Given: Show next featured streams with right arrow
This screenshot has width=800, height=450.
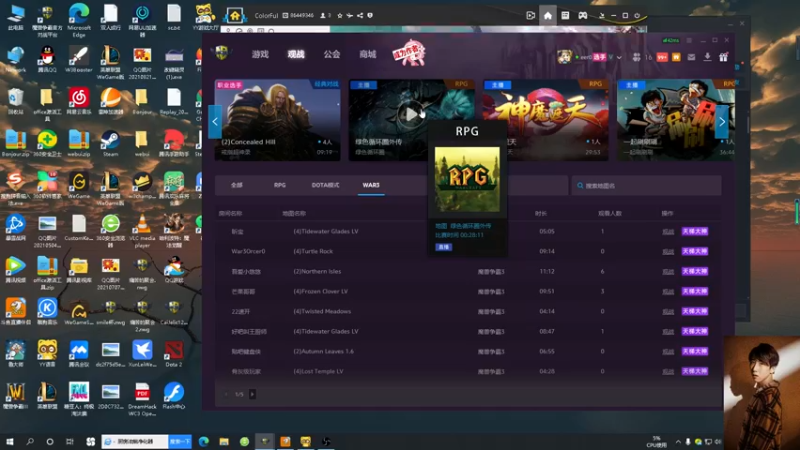Looking at the screenshot, I should pyautogui.click(x=721, y=121).
